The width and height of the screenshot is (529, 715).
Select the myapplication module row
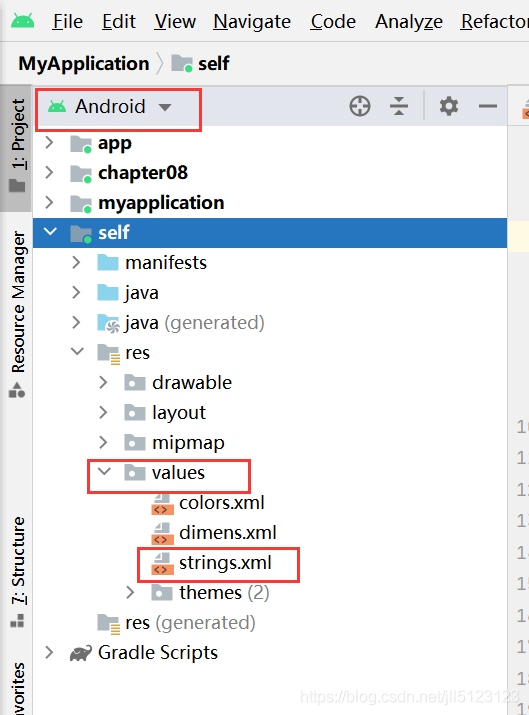pos(270,202)
